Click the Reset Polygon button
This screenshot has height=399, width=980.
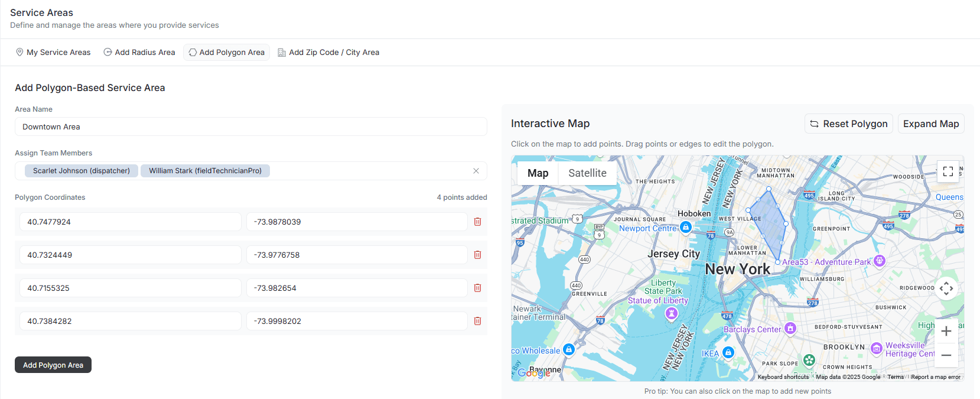(x=848, y=124)
